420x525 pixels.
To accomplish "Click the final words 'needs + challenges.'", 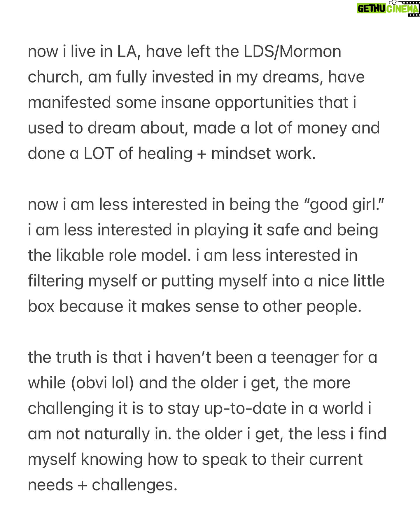I will tap(103, 485).
